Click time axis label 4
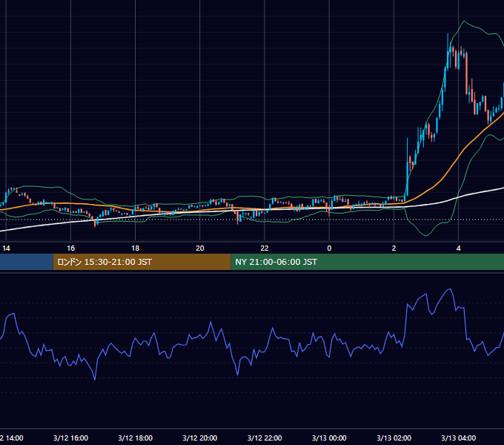504x445 pixels. [x=458, y=248]
